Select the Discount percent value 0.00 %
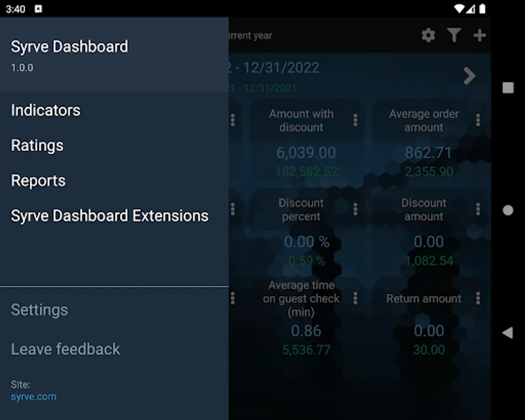 (307, 242)
